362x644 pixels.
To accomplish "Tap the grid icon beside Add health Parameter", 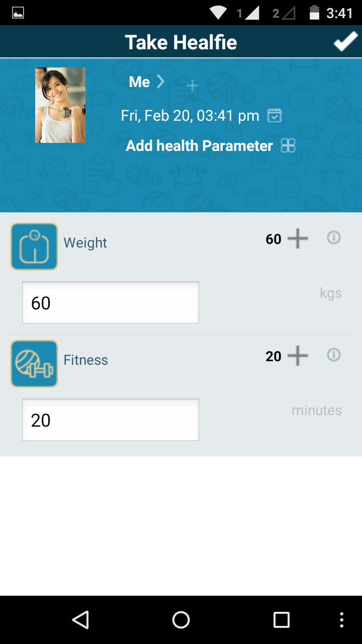I will 288,146.
